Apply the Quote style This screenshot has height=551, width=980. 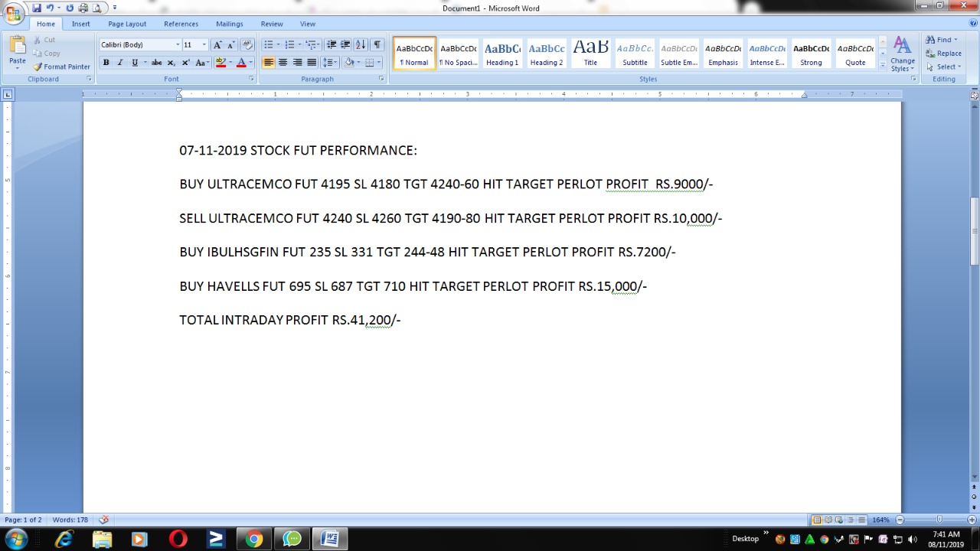[x=855, y=54]
